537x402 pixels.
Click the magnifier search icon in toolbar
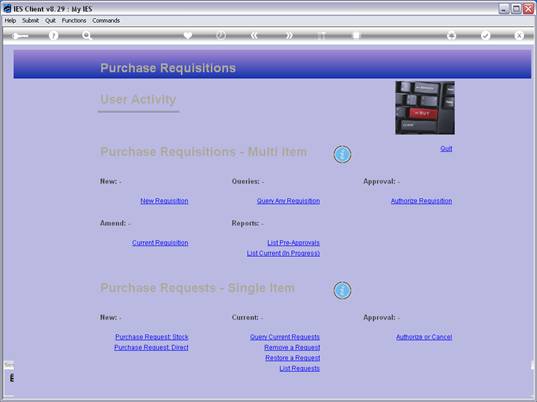(87, 35)
